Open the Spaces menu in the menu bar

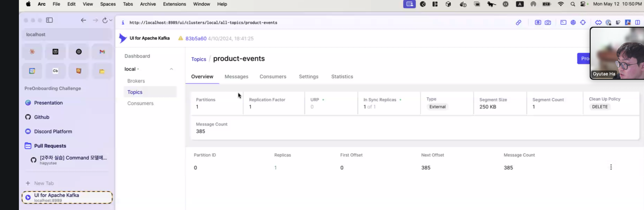(x=108, y=4)
